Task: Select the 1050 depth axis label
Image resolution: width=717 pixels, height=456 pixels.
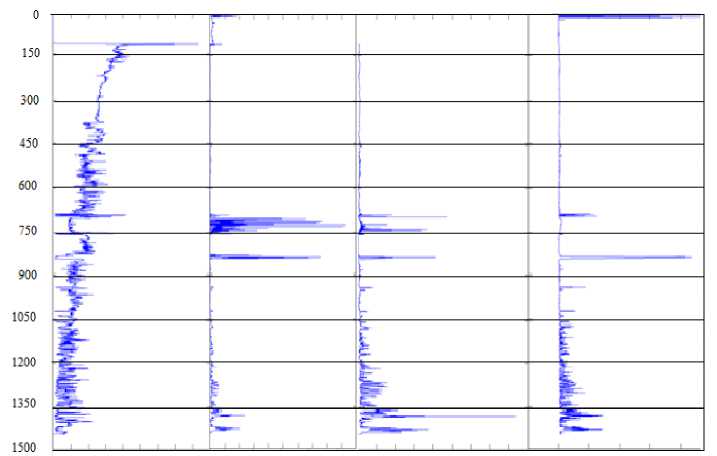Action: (24, 317)
